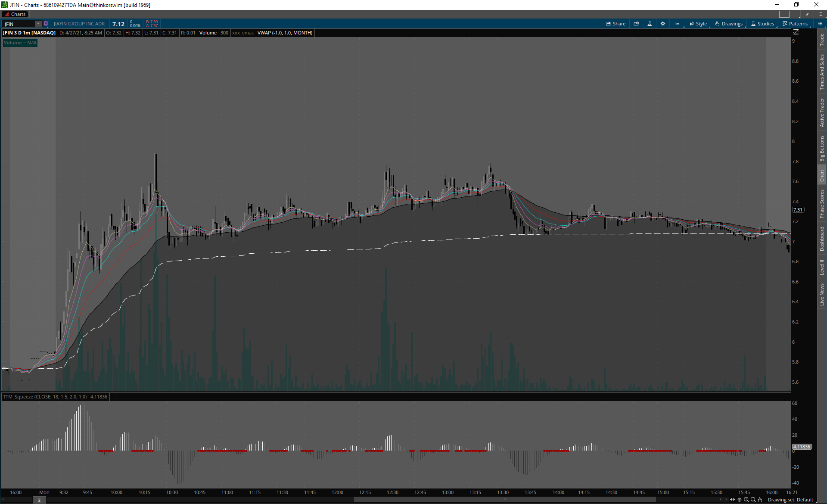The image size is (827, 504).
Task: Open the Studies menu
Action: click(x=763, y=24)
